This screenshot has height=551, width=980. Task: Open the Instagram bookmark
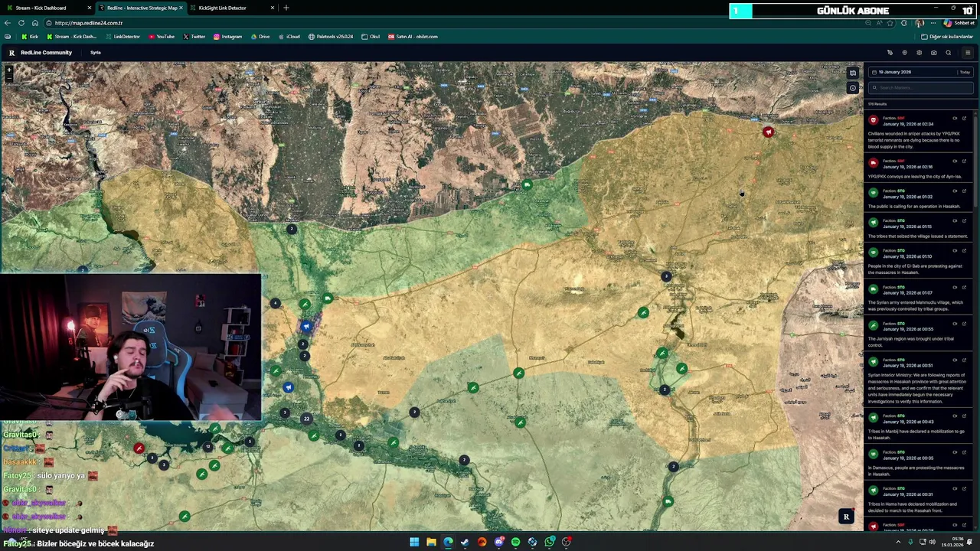pyautogui.click(x=227, y=37)
